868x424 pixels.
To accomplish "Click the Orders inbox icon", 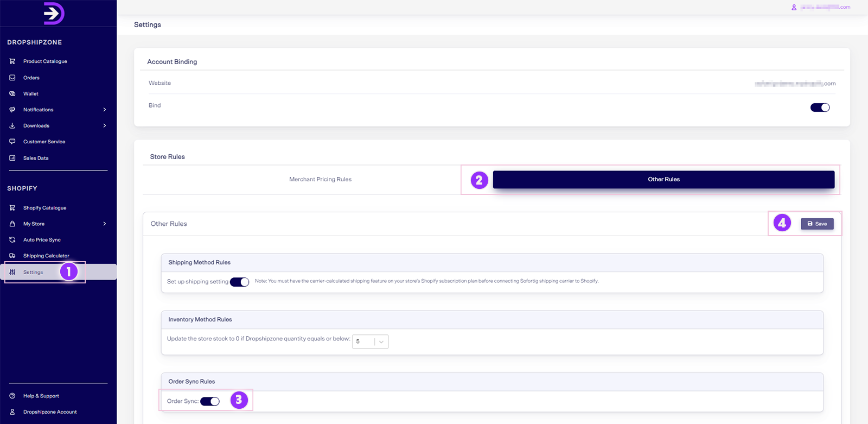I will click(x=12, y=78).
